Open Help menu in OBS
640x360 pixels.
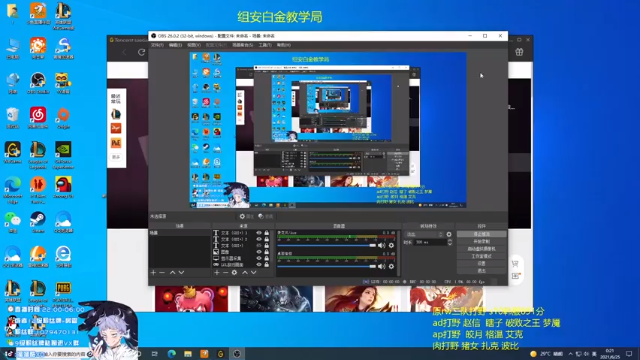click(284, 45)
